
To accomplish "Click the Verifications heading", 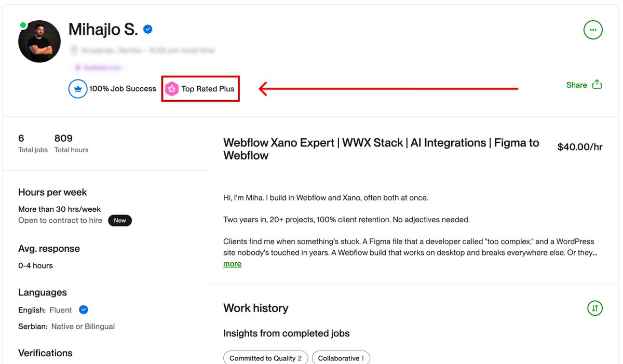I will pos(45,353).
